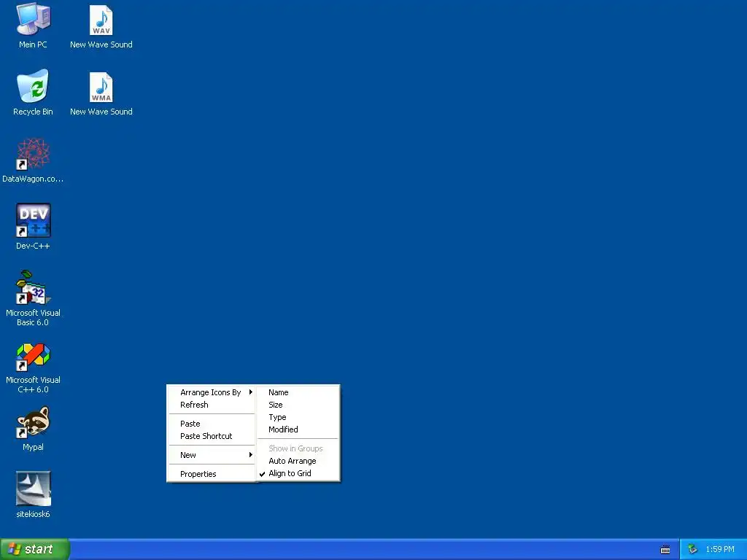Select the Recycle Bin icon

33,93
